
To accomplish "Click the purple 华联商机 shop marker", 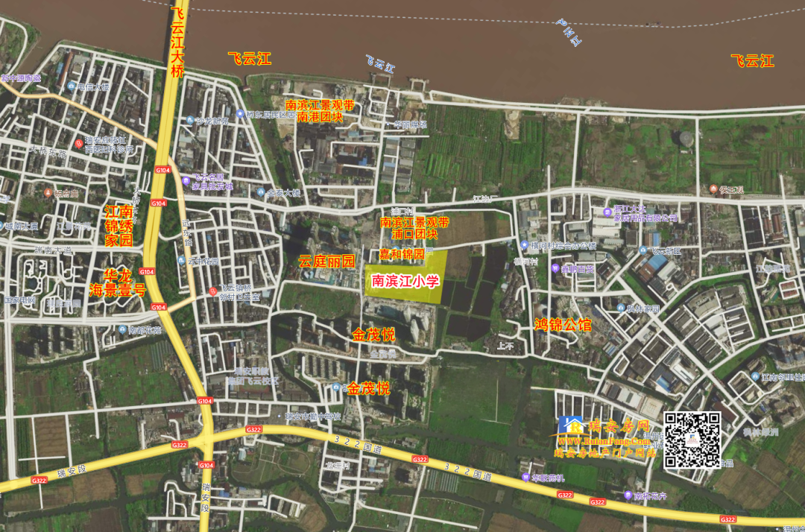I will 526,477.
